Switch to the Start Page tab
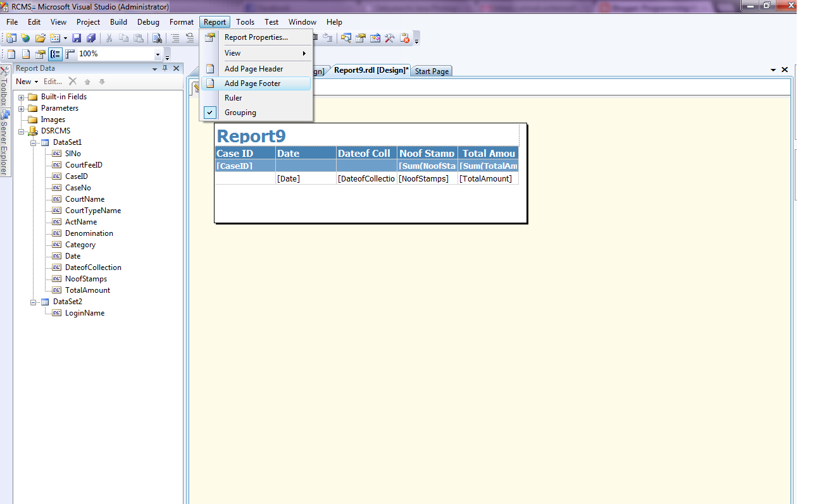 [431, 71]
